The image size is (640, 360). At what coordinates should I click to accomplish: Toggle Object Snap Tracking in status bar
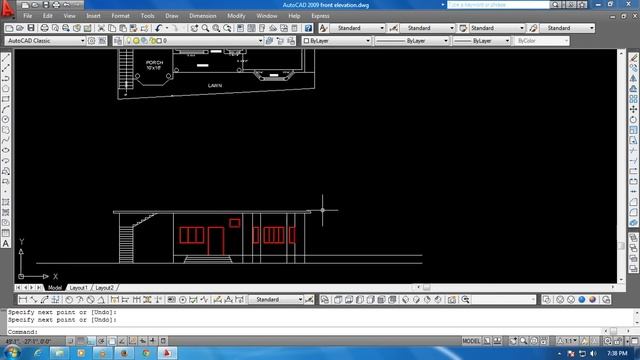122,341
